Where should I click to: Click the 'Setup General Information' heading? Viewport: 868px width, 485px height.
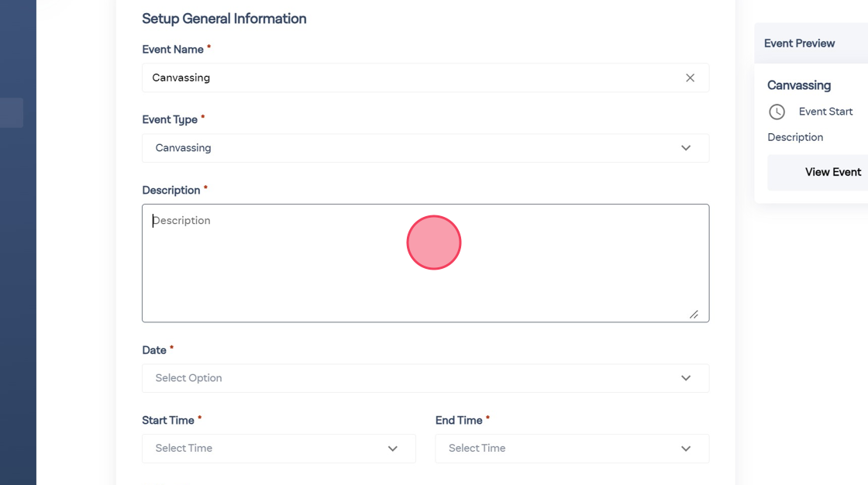[x=224, y=19]
